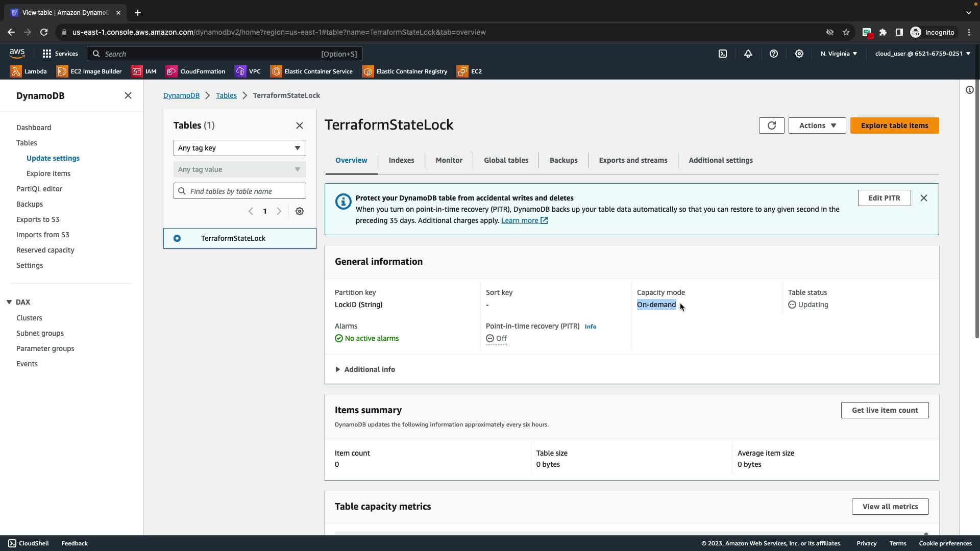Dismiss the PITR info banner

(923, 198)
